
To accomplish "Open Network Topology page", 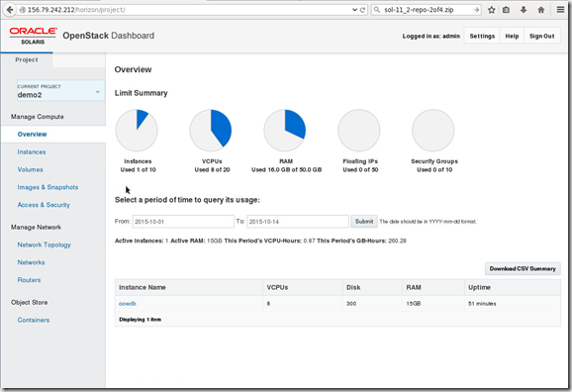I will pyautogui.click(x=45, y=245).
